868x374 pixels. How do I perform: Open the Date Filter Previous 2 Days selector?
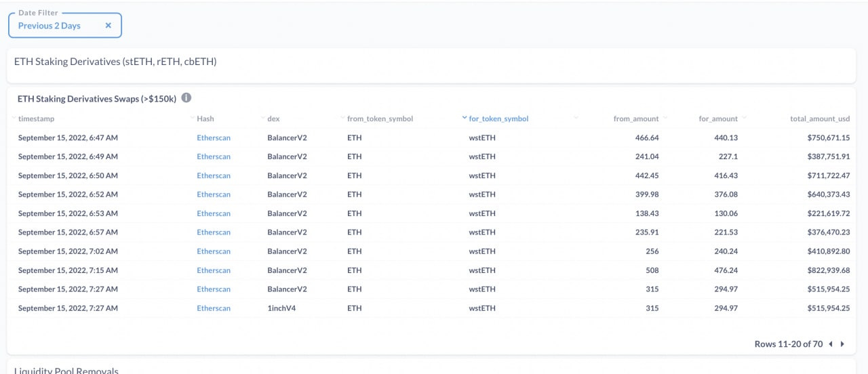pos(65,25)
